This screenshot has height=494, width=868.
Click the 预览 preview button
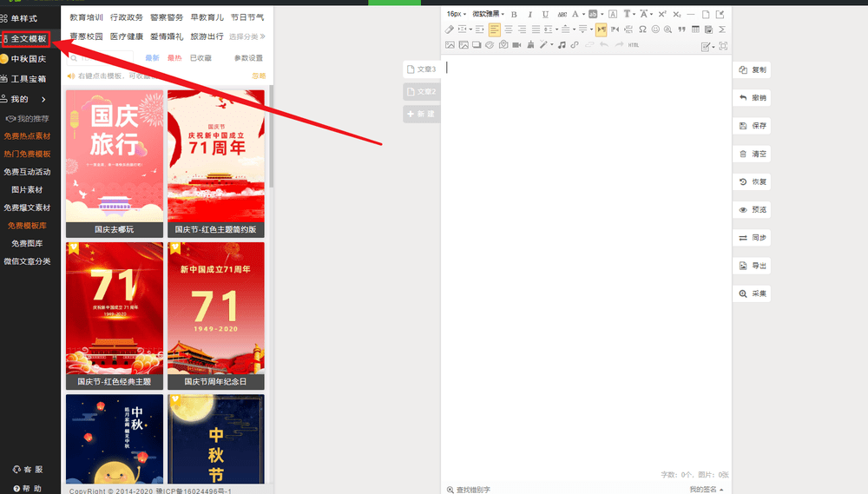(x=753, y=209)
